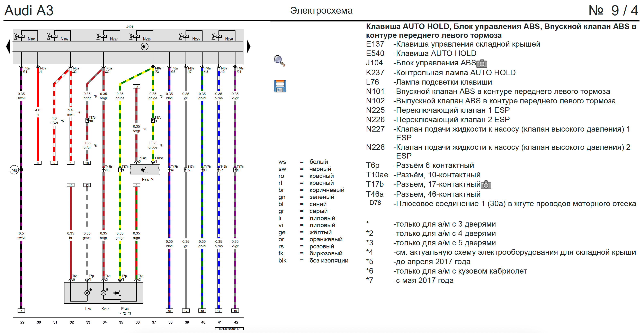Click color code row 'ws = белый'
The image size is (644, 333).
pos(303,162)
